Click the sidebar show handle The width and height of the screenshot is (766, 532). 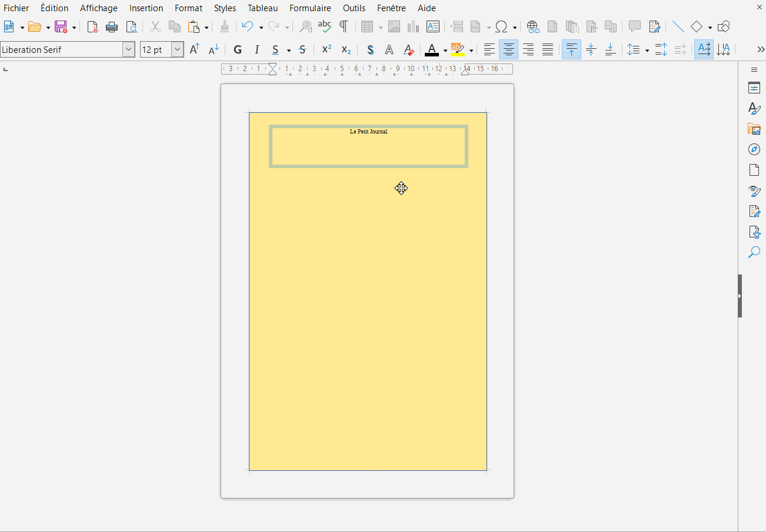[x=740, y=296]
